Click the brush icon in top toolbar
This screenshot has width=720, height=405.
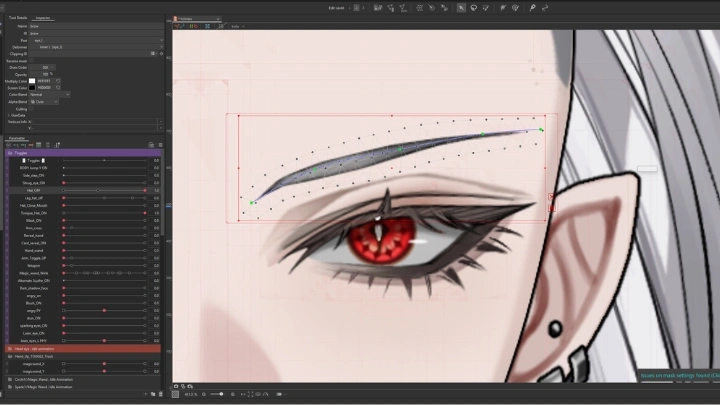click(x=486, y=8)
